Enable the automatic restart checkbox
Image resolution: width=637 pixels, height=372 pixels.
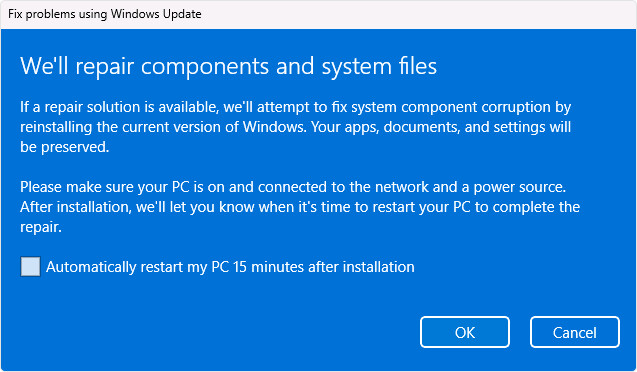(30, 267)
